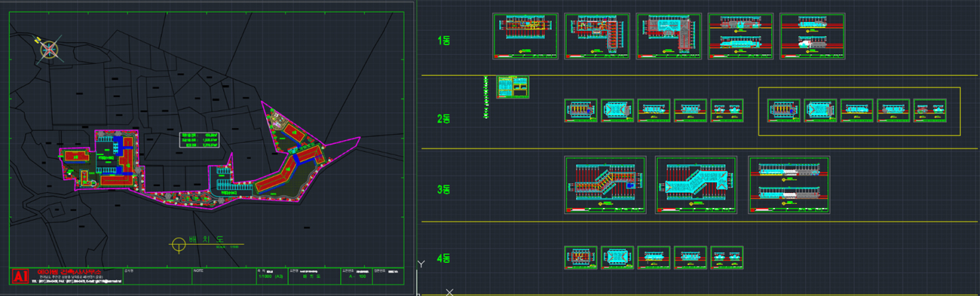Open the 2동 roof plan sheet outside yellow frame
The image size is (980, 296).
click(617, 111)
